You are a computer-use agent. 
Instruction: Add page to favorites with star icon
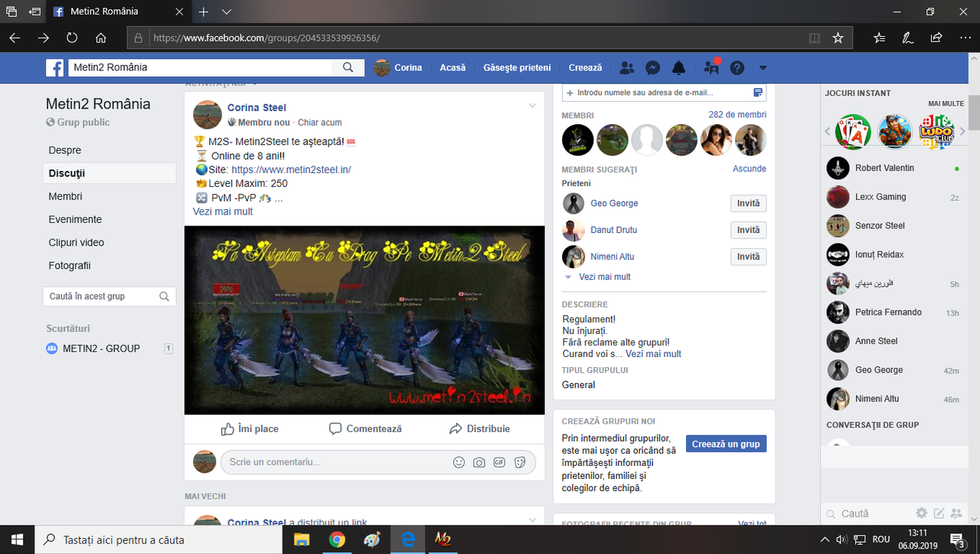(838, 38)
